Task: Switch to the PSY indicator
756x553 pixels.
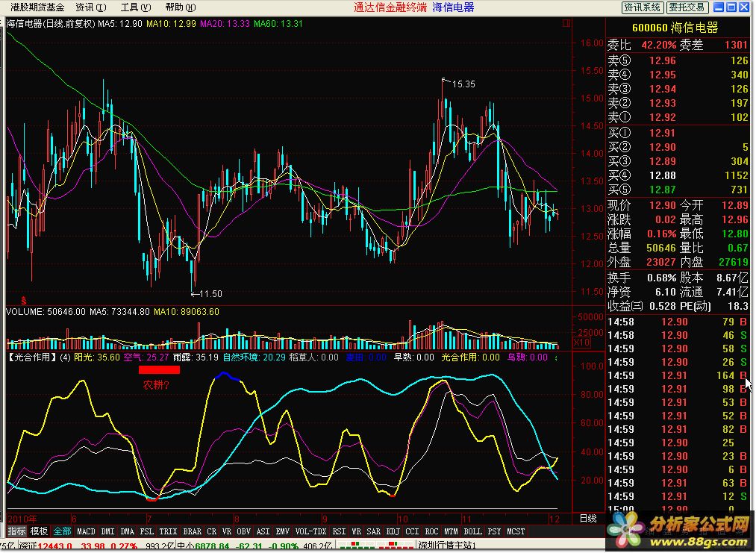Action: [494, 531]
